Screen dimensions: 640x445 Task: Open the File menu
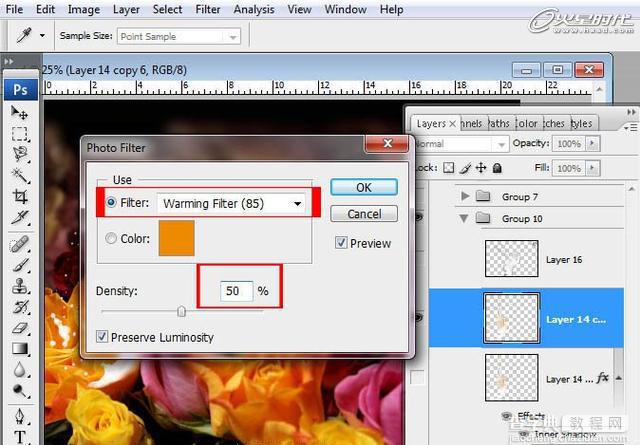(x=14, y=9)
